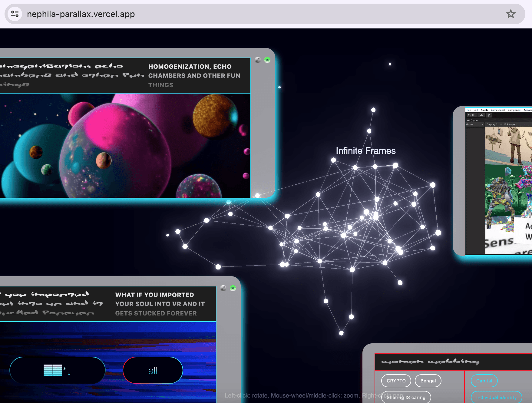
Task: Open the 3D figures scene in Unity screenshot
Action: (509, 190)
